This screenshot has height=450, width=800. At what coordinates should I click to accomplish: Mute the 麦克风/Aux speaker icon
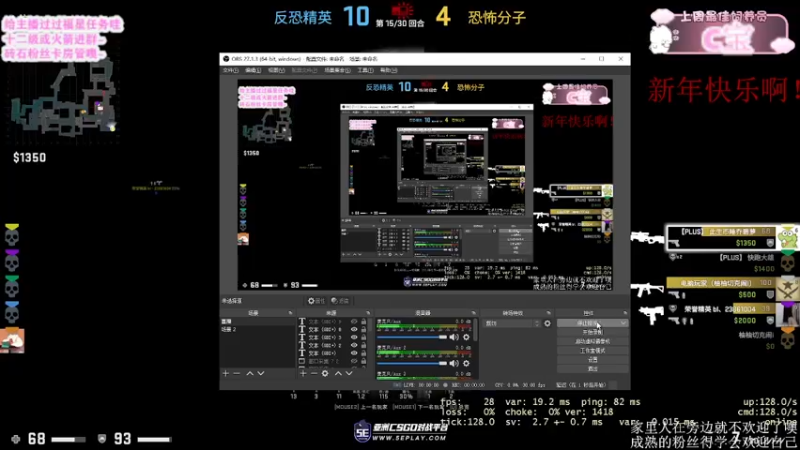pyautogui.click(x=454, y=337)
